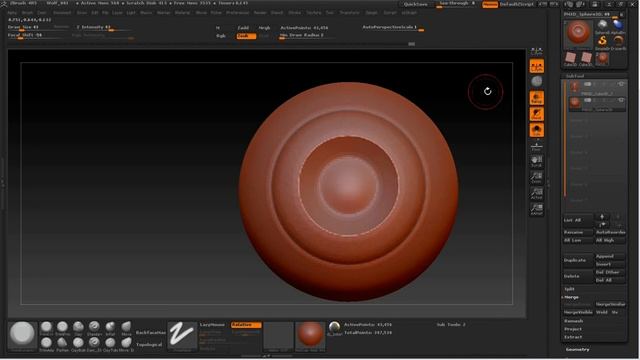Expand the Remesh section
This screenshot has width=640, height=360.
point(573,321)
